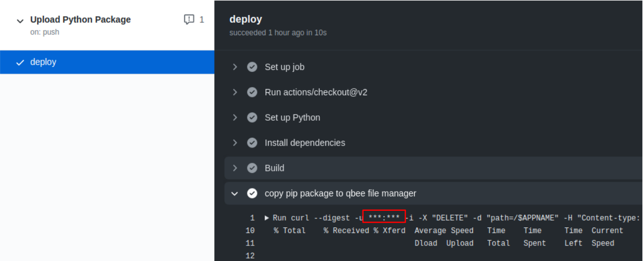Viewport: 644px width, 261px height.
Task: Click success icon for copy pip package step
Action: point(252,193)
